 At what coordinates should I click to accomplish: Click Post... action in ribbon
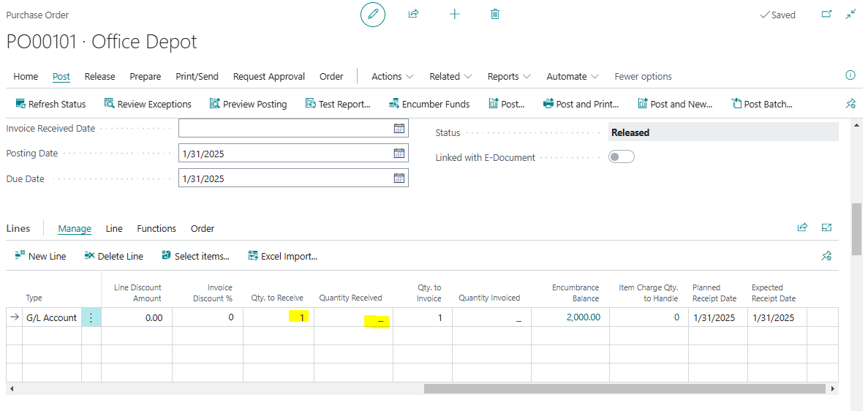507,104
